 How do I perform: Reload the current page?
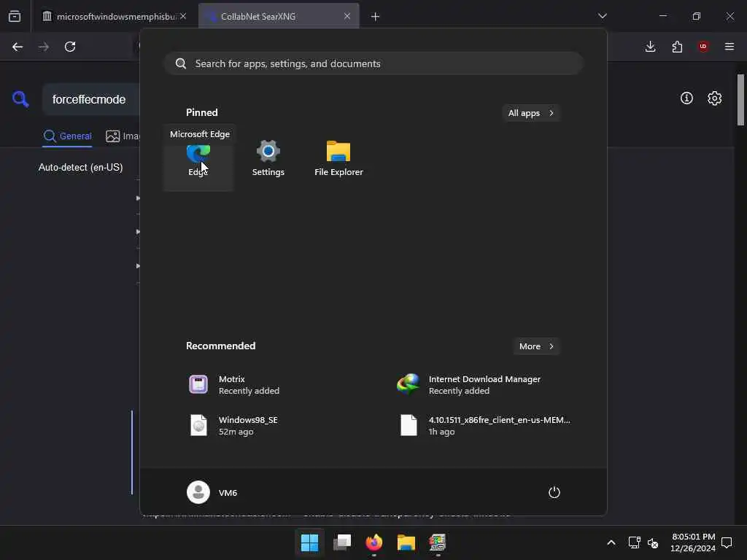pyautogui.click(x=70, y=47)
